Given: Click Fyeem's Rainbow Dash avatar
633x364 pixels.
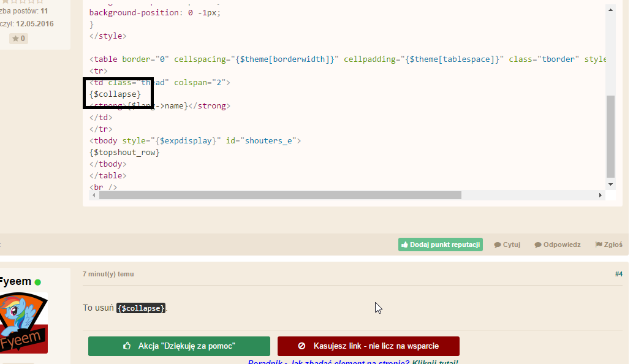Looking at the screenshot, I should pyautogui.click(x=24, y=323).
